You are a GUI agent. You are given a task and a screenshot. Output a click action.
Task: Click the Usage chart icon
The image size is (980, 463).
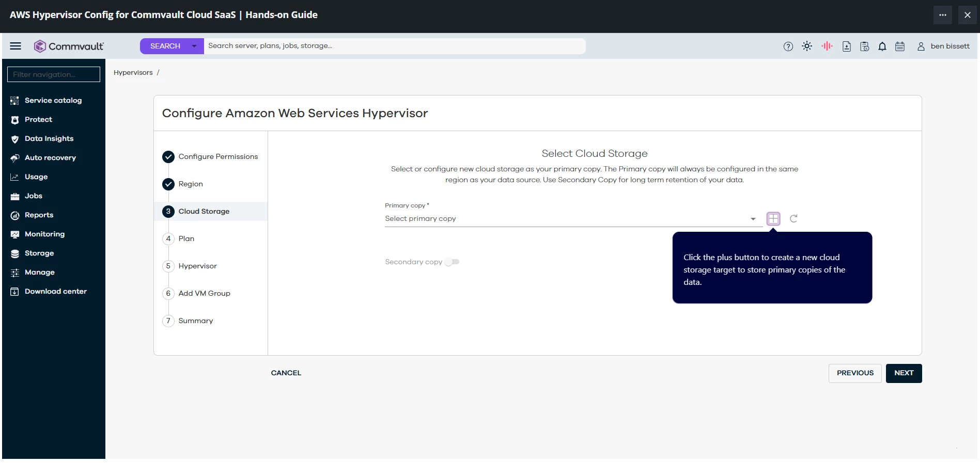pyautogui.click(x=14, y=177)
